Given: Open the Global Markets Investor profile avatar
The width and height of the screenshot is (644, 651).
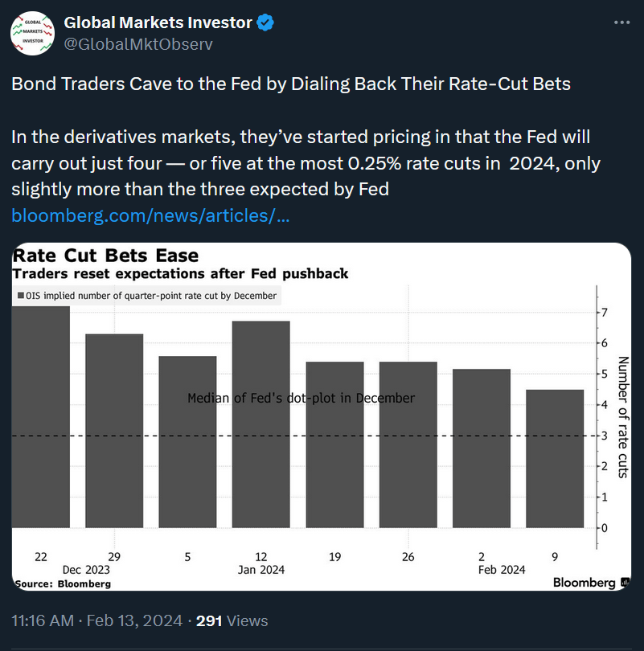Looking at the screenshot, I should 32,33.
